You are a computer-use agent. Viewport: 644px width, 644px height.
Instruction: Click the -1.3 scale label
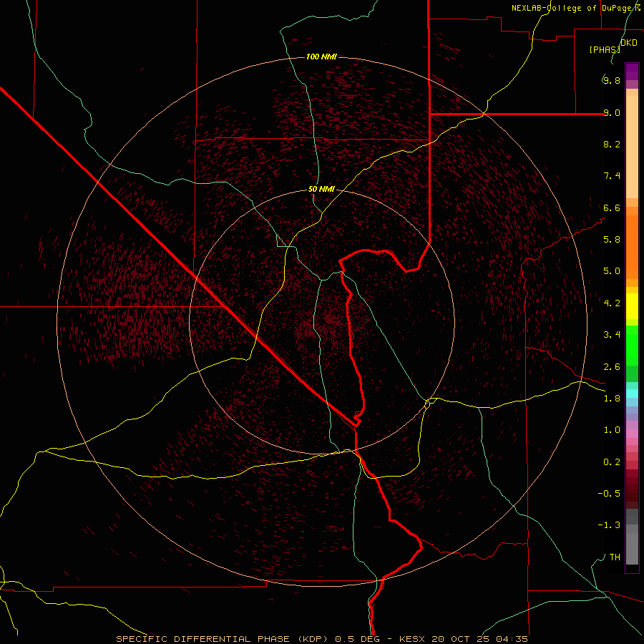coord(609,525)
